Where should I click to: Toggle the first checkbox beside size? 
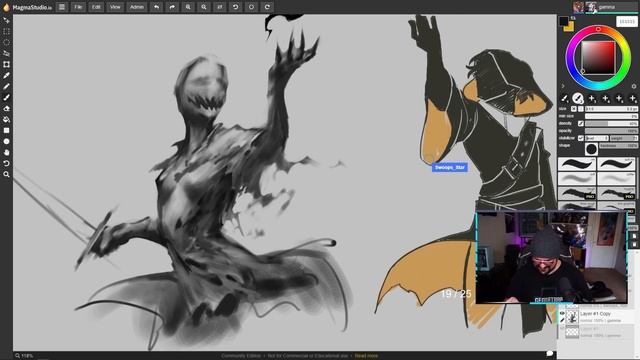tap(573, 109)
